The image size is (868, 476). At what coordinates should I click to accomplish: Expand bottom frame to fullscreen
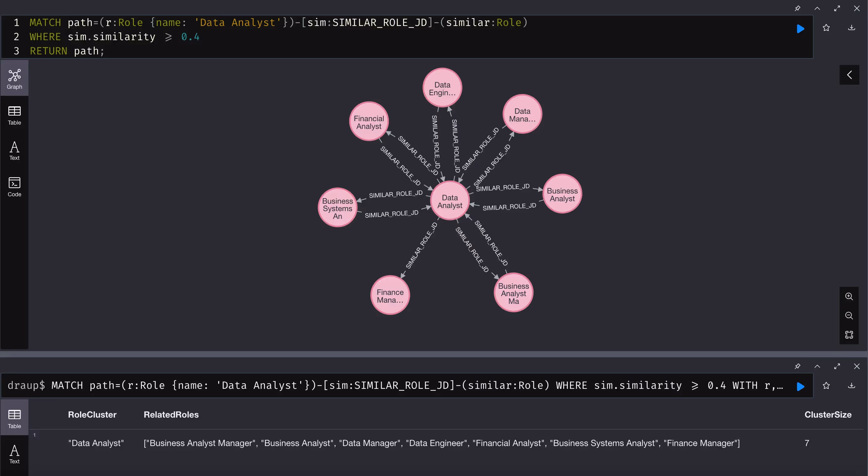pyautogui.click(x=837, y=366)
